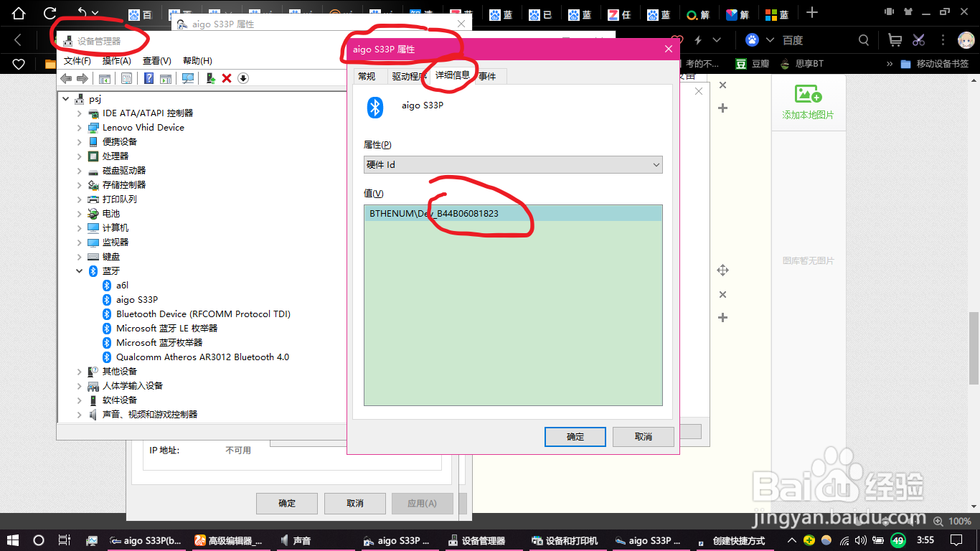Collapse the 蓝牙 Bluetooth node

coord(80,271)
